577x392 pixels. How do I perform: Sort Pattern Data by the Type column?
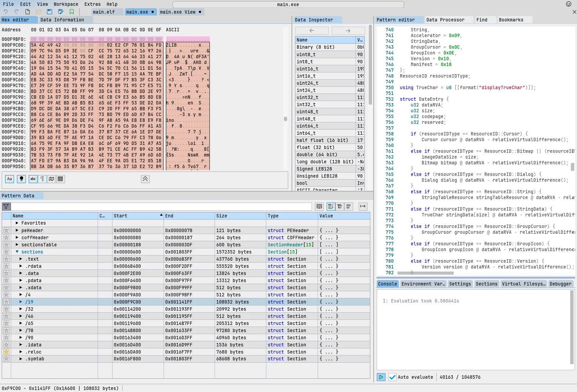292,216
